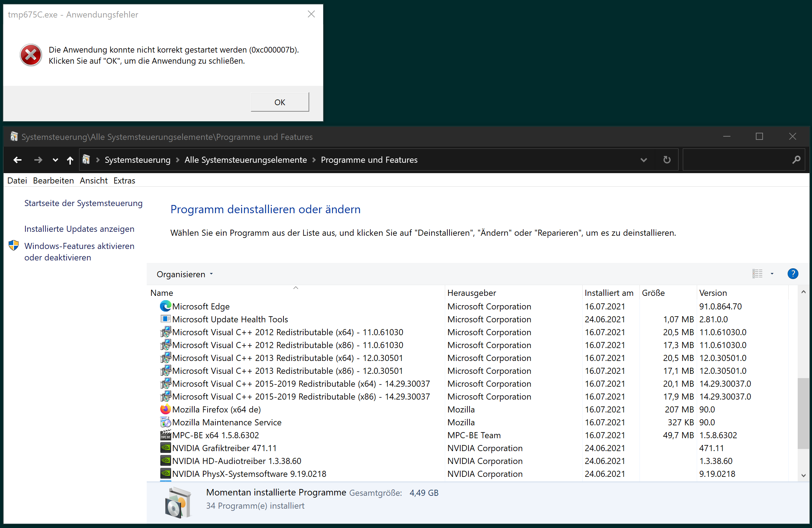Click the search magnifier icon
This screenshot has width=812, height=528.
click(796, 160)
